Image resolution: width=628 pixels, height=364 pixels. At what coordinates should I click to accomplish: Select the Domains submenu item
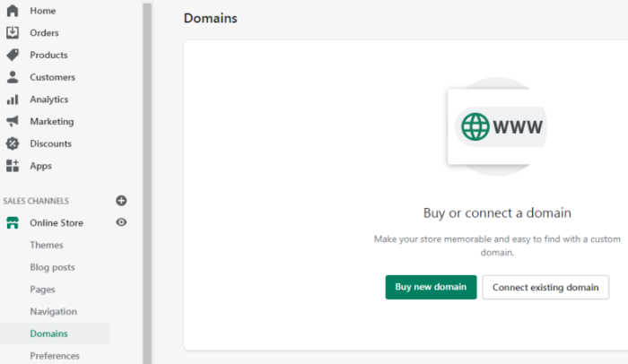tap(55, 334)
